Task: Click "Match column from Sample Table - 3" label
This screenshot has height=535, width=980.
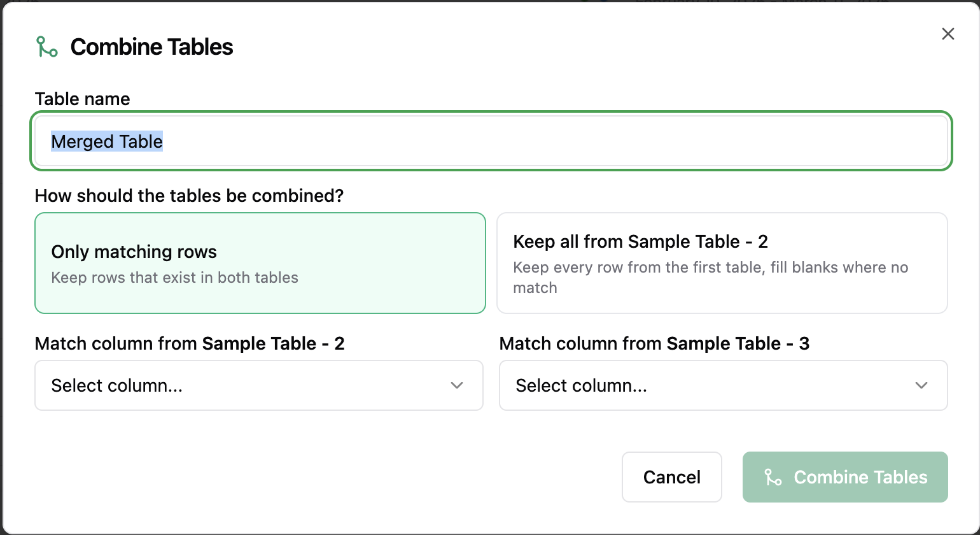Action: click(654, 344)
